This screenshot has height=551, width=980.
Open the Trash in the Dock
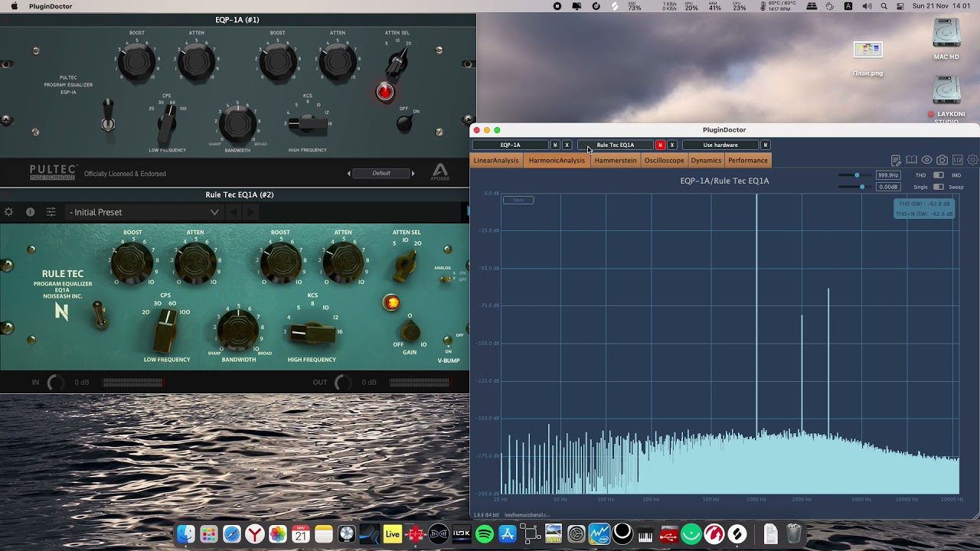794,533
